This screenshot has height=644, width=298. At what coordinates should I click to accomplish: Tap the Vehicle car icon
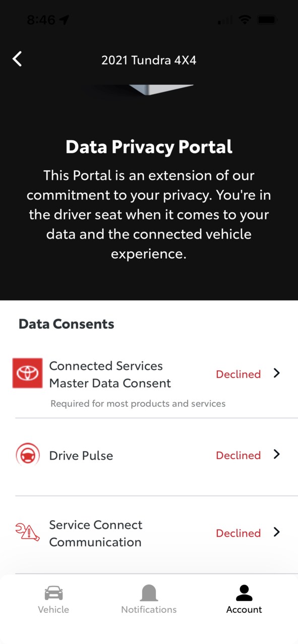[x=53, y=593]
